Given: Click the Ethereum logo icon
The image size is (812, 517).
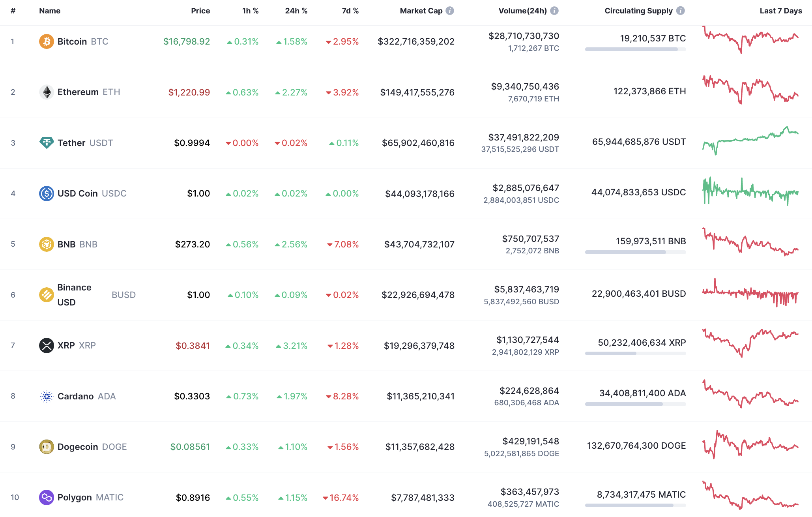Looking at the screenshot, I should click(x=47, y=92).
